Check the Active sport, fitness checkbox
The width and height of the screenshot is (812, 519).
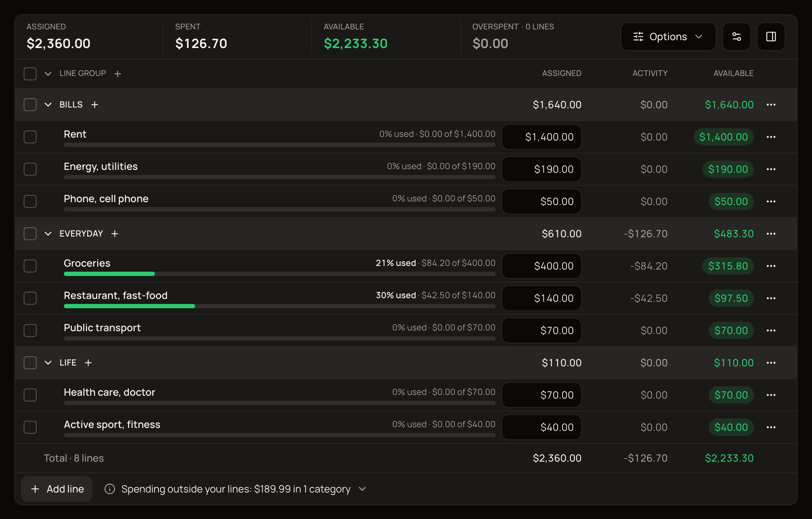(x=30, y=427)
